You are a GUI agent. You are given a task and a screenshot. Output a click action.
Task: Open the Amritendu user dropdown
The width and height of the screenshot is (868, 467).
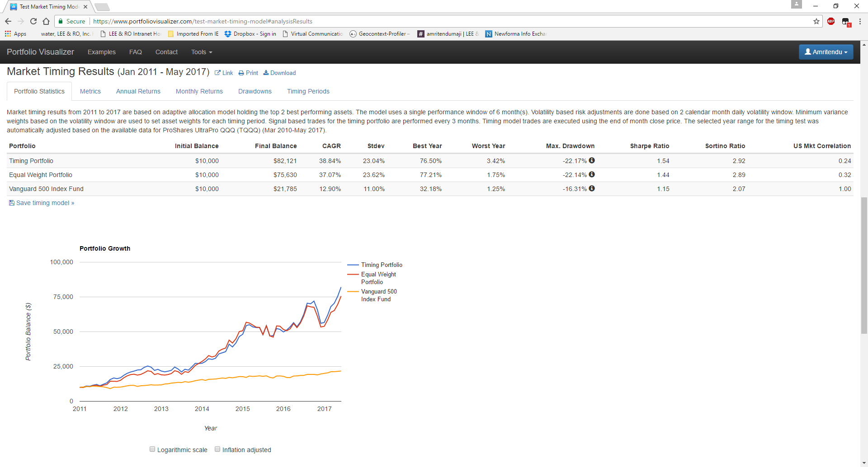point(826,52)
